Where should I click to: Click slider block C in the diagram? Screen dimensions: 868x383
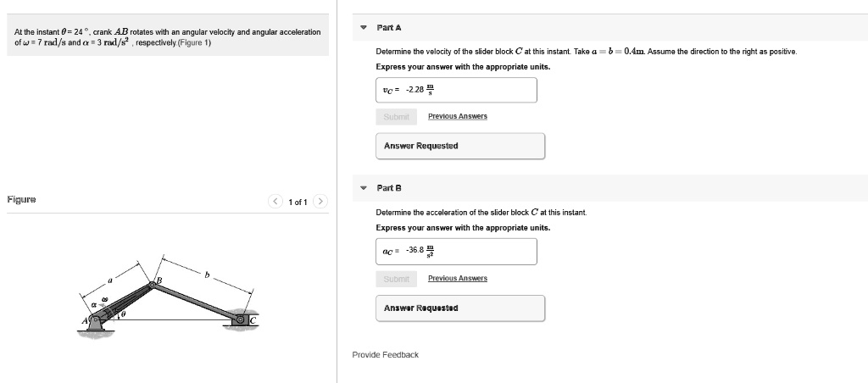[x=241, y=319]
